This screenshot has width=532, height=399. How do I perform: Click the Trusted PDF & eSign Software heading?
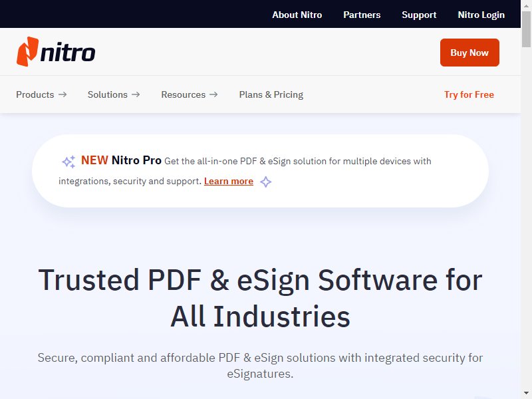coord(260,298)
